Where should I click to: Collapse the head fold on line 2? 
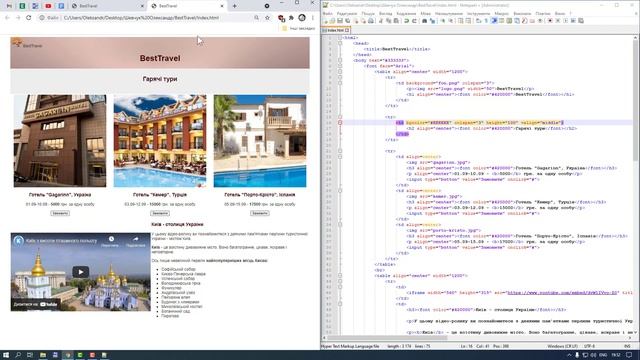[x=340, y=43]
